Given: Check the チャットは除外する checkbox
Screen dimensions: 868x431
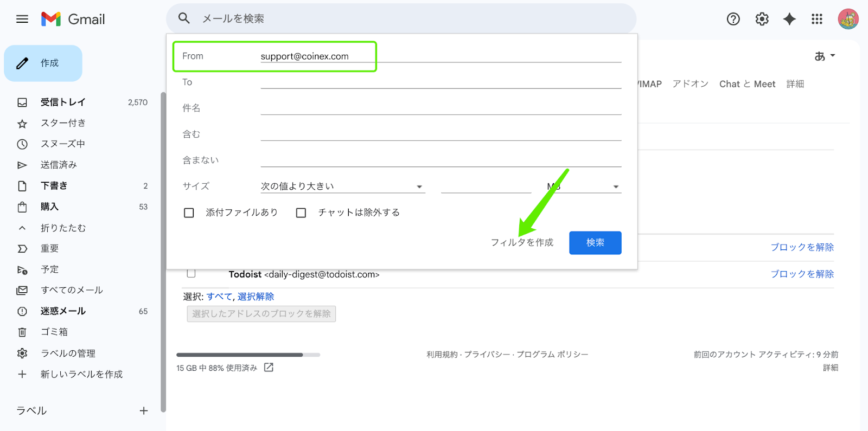Looking at the screenshot, I should (x=301, y=213).
